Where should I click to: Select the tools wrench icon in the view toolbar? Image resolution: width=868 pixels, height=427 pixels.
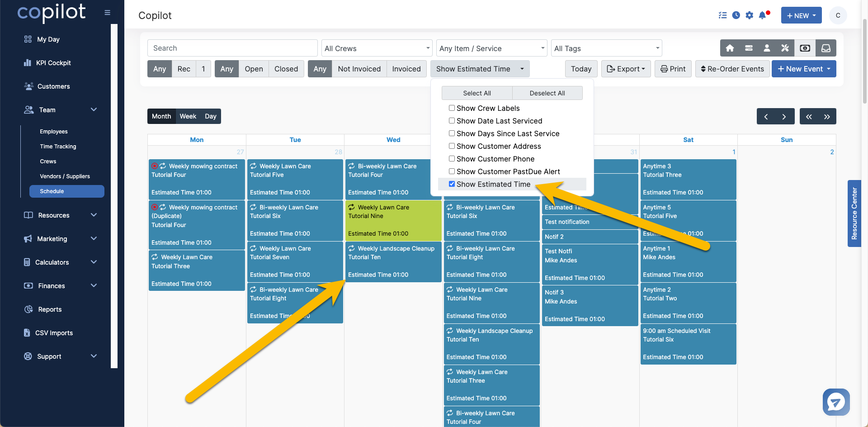(785, 48)
